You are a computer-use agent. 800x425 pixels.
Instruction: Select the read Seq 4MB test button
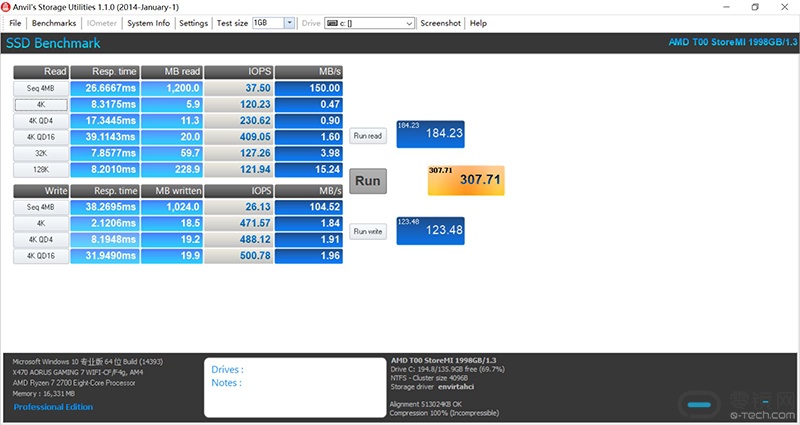[x=41, y=88]
